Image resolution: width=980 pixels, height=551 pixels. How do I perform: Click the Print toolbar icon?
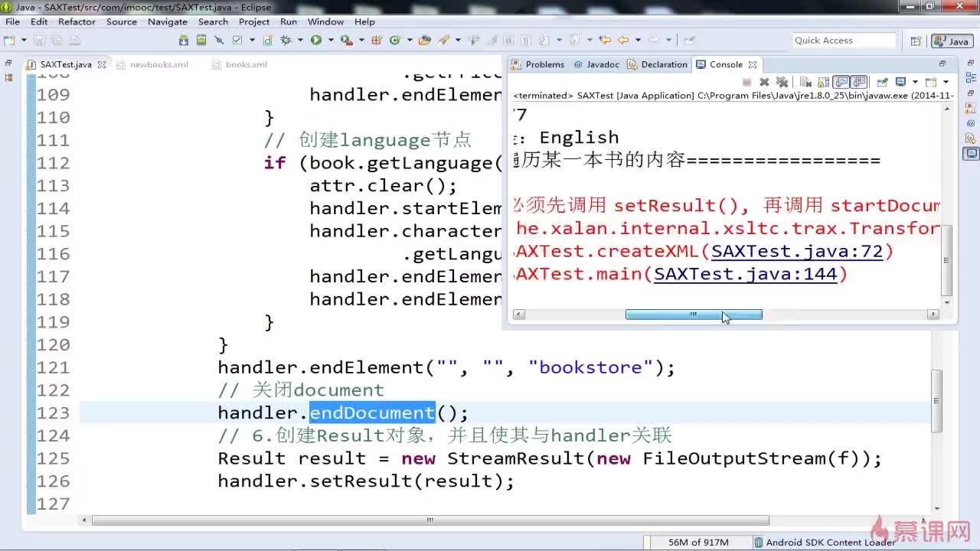click(74, 41)
